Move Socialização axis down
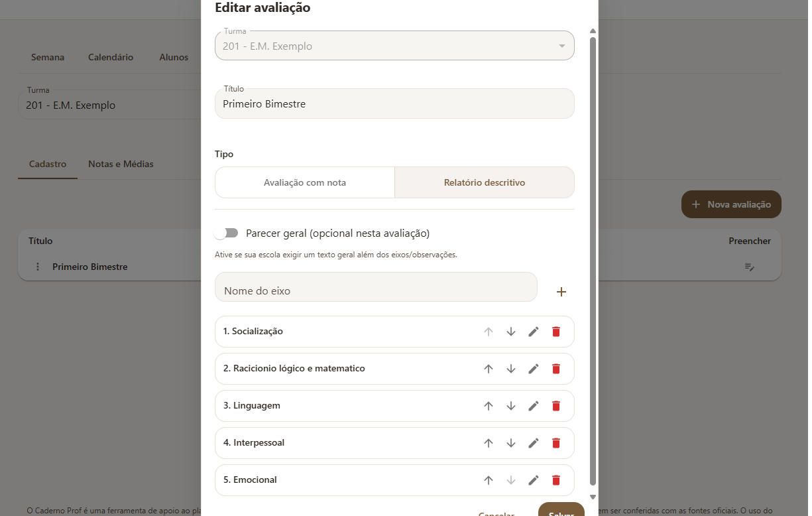The height and width of the screenshot is (516, 812). coord(511,332)
